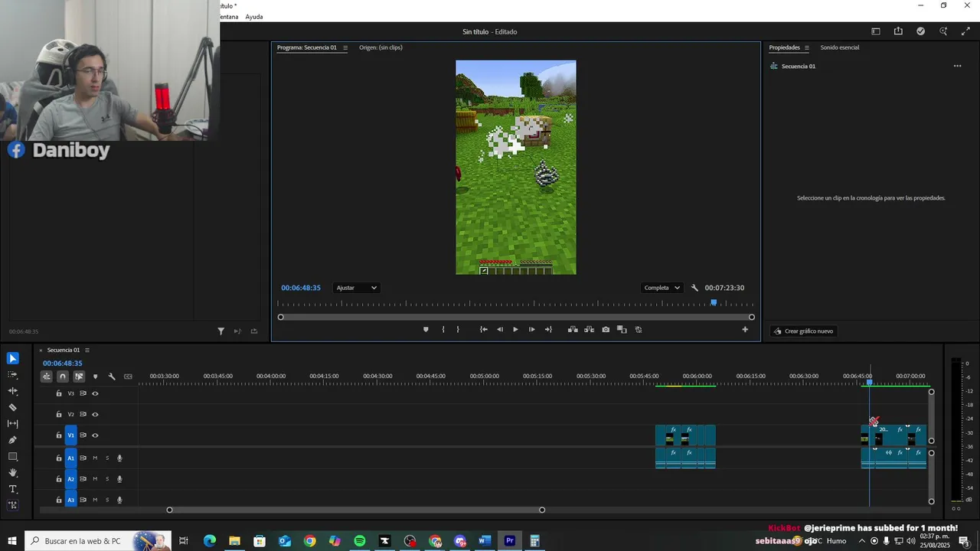Select the Pen tool
The image size is (980, 551).
pos(12,440)
